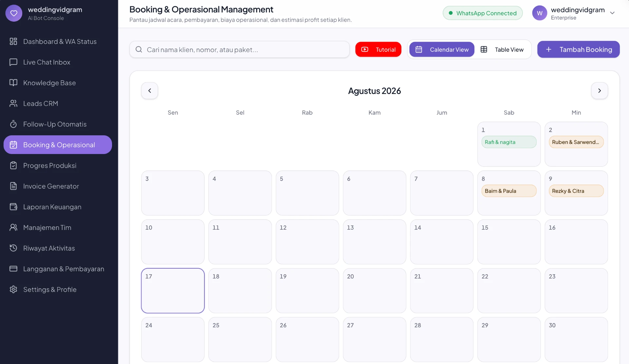Open the Baim & Paula booking
Image resolution: width=629 pixels, height=364 pixels.
point(509,191)
